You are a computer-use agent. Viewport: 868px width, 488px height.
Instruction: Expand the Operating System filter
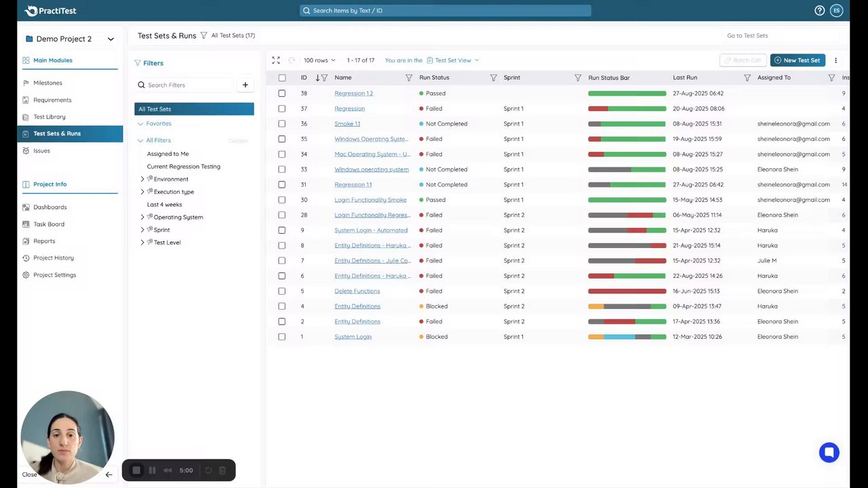[x=142, y=217]
